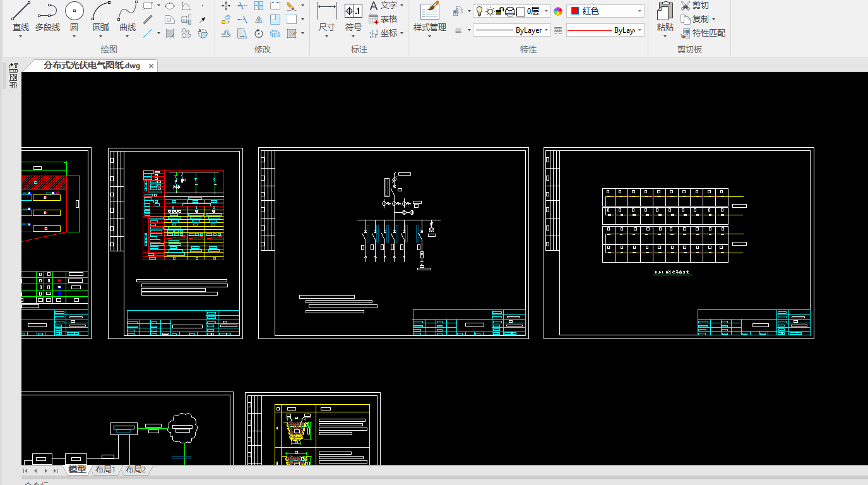Switch to the 布局1 layout tab

pos(105,470)
